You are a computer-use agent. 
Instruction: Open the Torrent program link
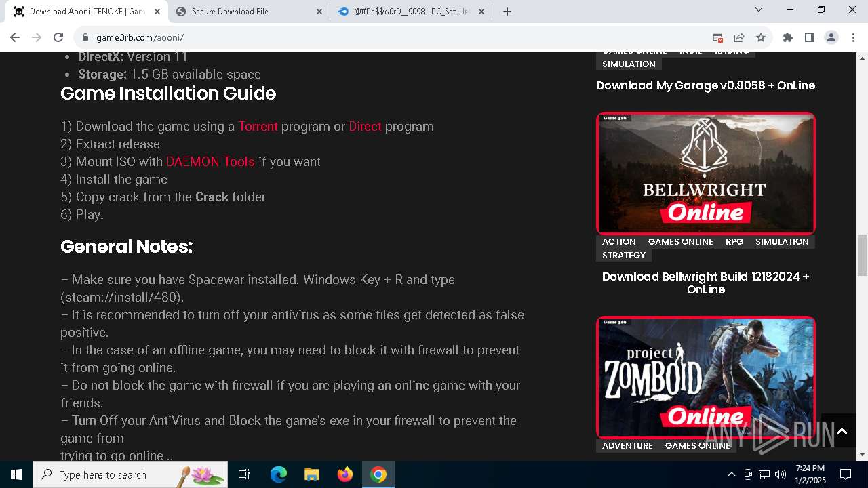point(258,126)
